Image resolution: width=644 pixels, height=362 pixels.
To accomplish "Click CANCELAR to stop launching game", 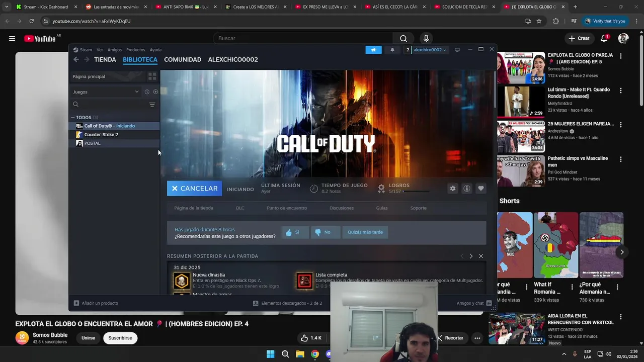I will [x=194, y=188].
